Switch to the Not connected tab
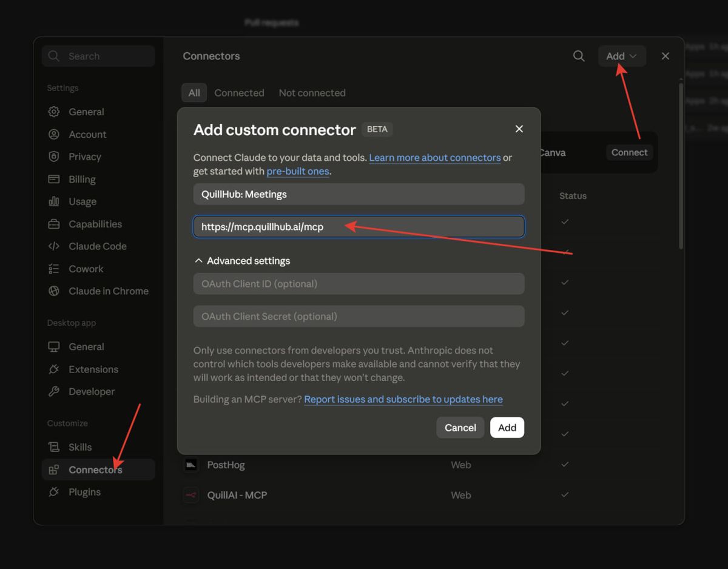This screenshot has width=728, height=569. click(x=312, y=93)
